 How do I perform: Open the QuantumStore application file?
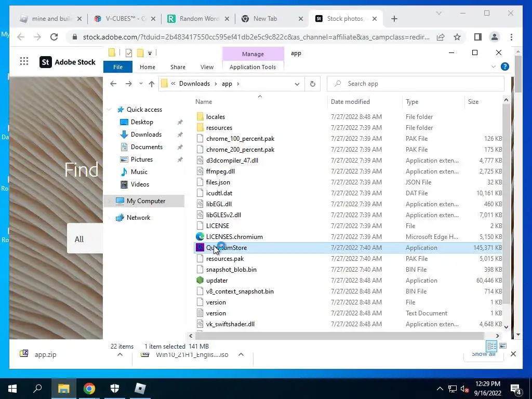point(227,248)
